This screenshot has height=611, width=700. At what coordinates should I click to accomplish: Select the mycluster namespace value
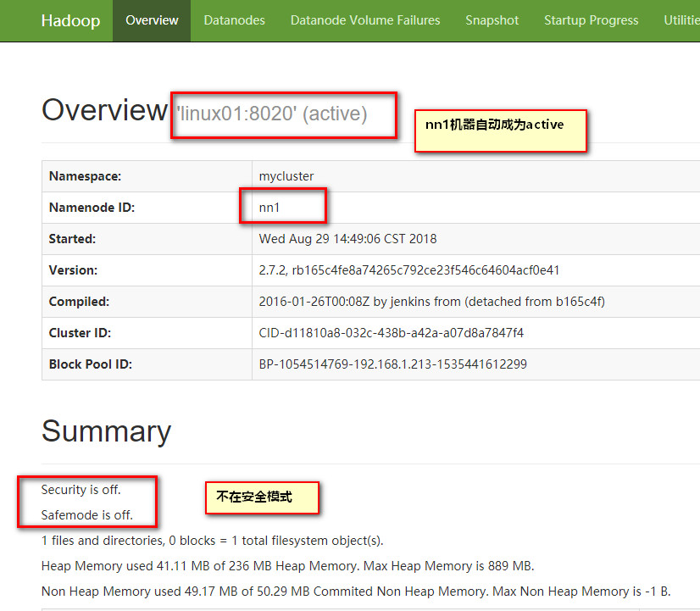tap(286, 176)
